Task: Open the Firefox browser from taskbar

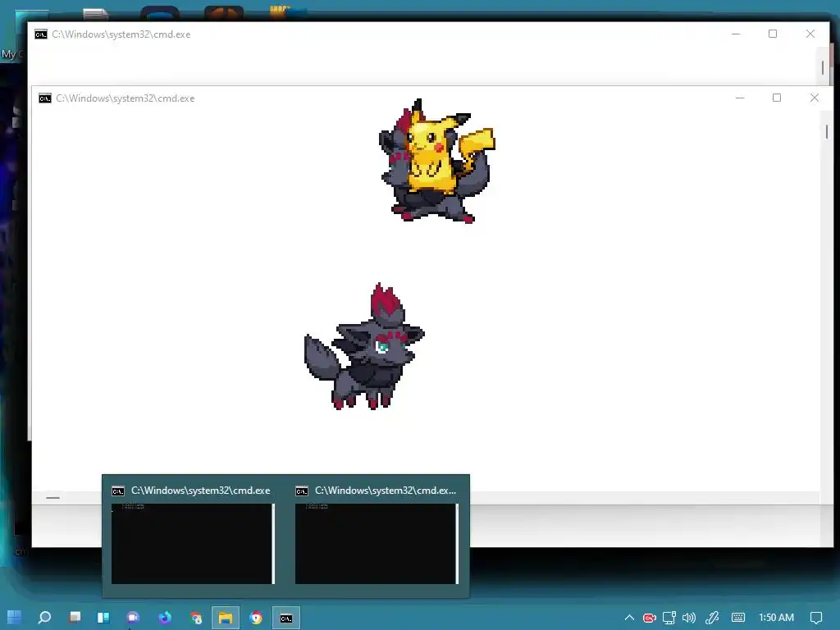Action: 164,617
